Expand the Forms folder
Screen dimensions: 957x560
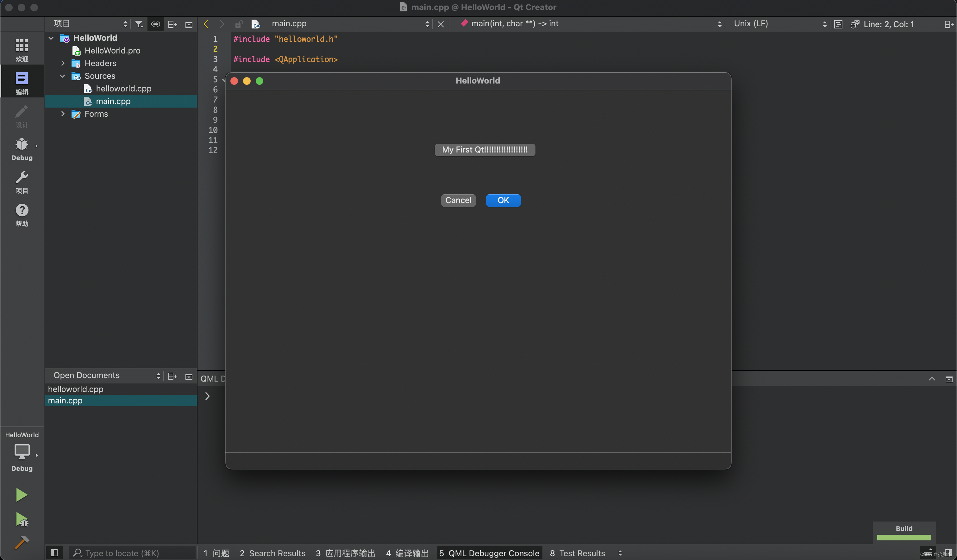pyautogui.click(x=63, y=114)
